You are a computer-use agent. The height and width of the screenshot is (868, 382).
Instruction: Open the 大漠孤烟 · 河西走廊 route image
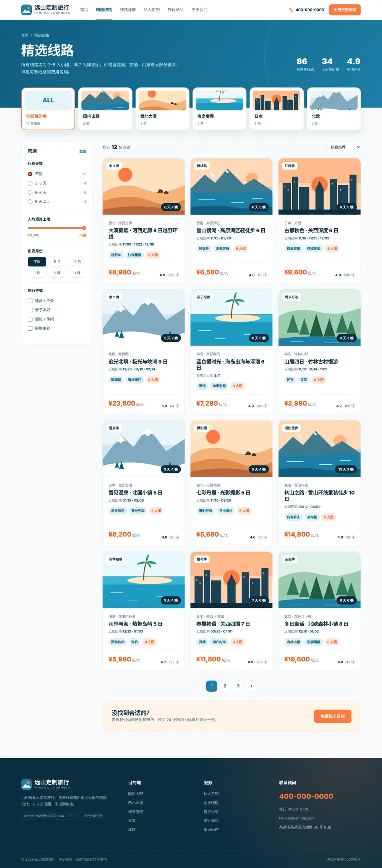pyautogui.click(x=144, y=186)
